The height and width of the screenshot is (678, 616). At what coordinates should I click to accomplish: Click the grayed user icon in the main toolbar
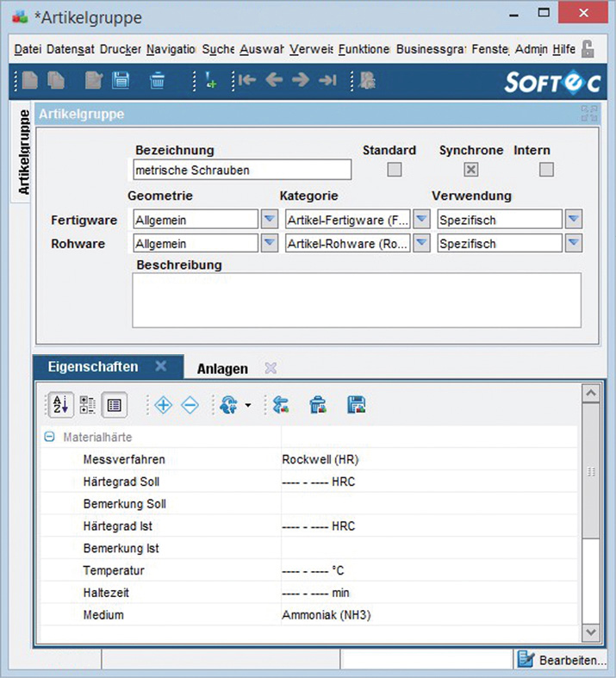pyautogui.click(x=366, y=80)
